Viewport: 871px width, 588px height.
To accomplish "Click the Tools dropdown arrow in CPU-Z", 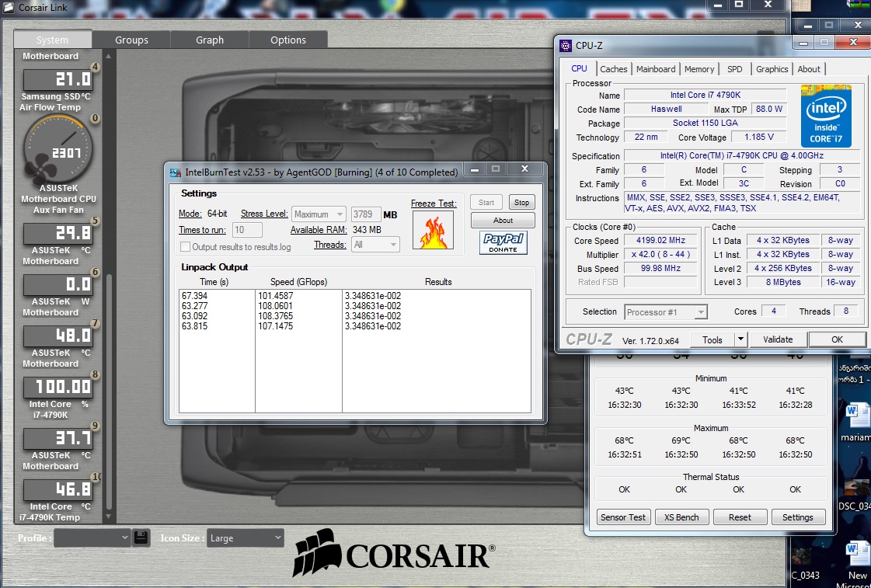I will (740, 339).
